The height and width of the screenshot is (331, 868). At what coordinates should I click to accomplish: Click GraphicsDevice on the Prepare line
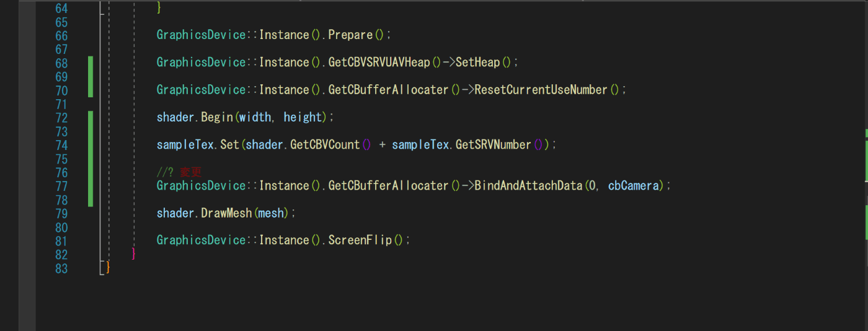click(201, 35)
